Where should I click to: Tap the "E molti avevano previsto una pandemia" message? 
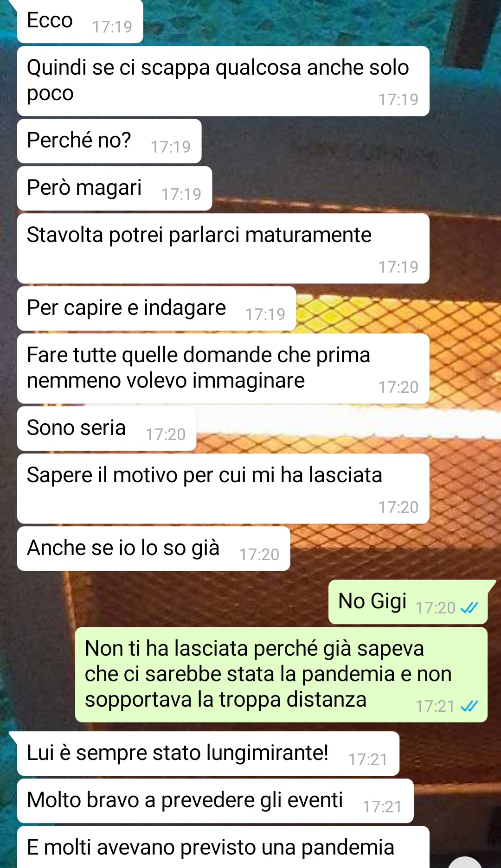[223, 847]
